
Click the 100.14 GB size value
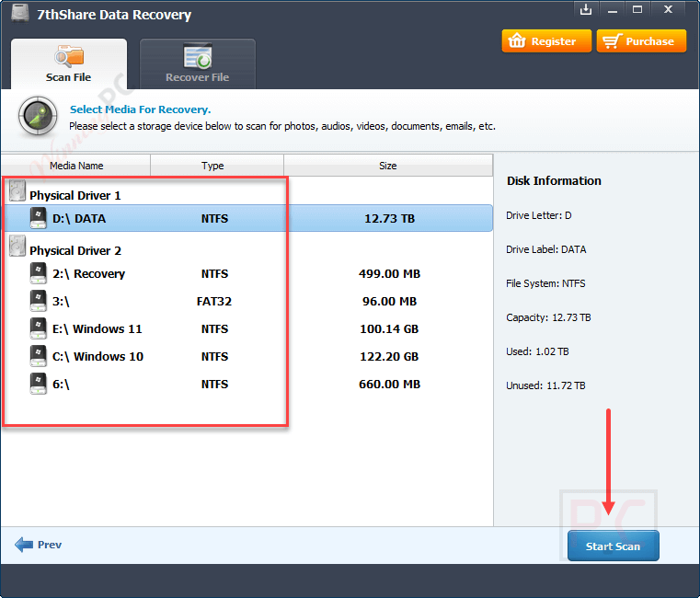tap(389, 329)
